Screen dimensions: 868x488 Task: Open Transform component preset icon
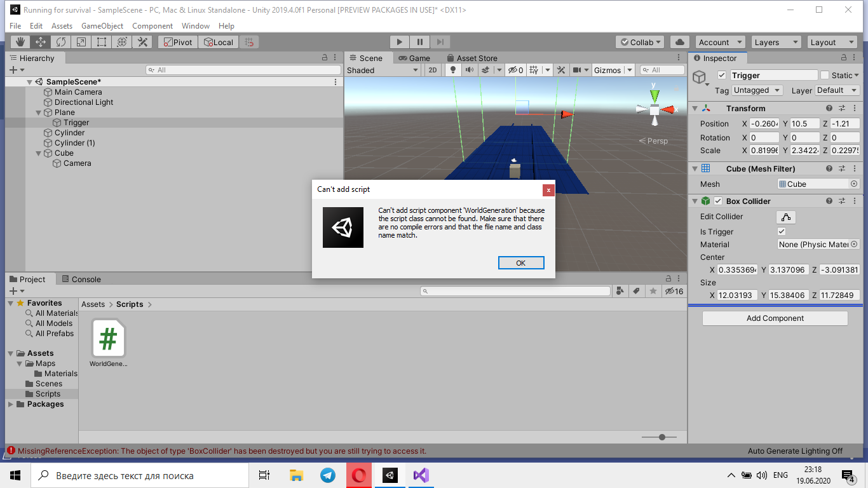(x=842, y=108)
